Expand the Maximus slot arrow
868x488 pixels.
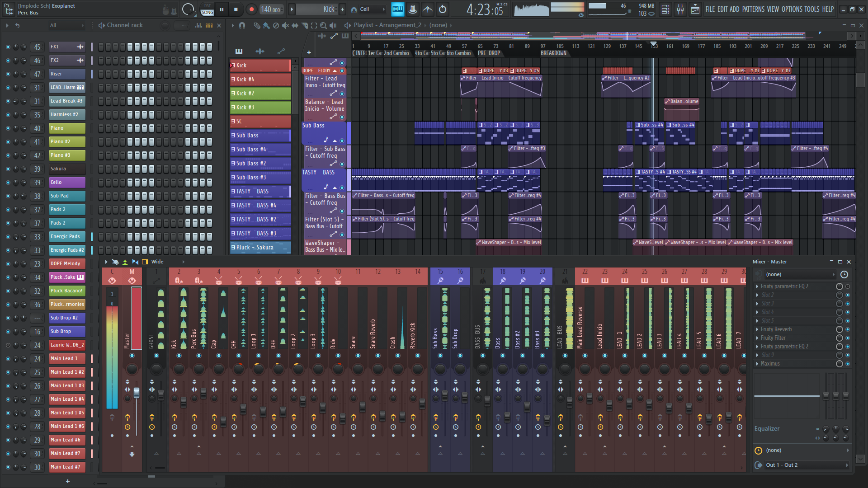[757, 364]
